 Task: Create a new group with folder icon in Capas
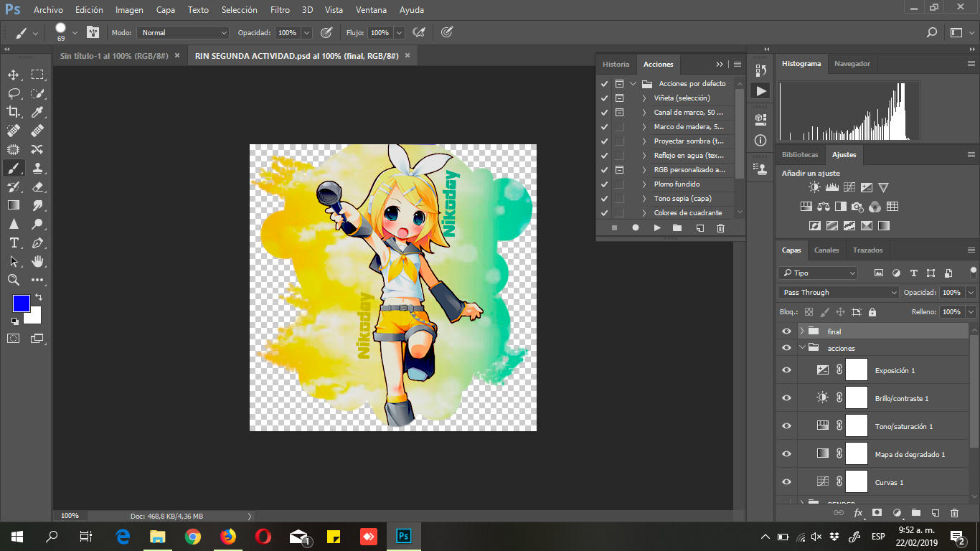[x=915, y=513]
